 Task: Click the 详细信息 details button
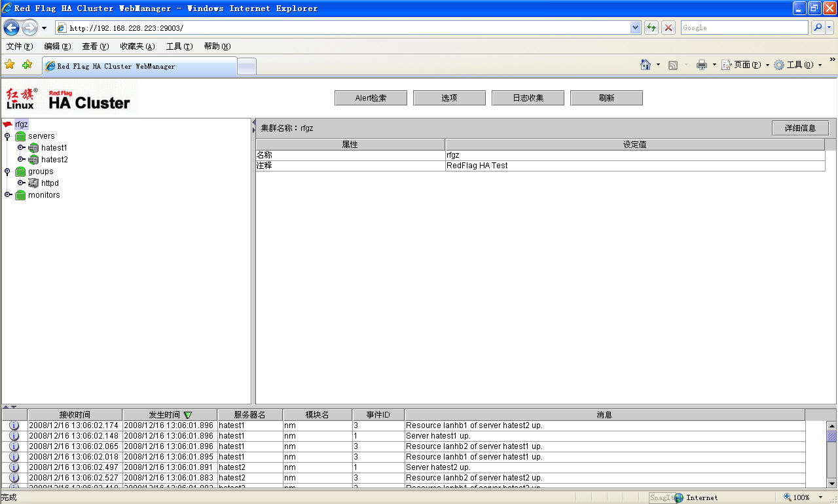click(x=800, y=128)
